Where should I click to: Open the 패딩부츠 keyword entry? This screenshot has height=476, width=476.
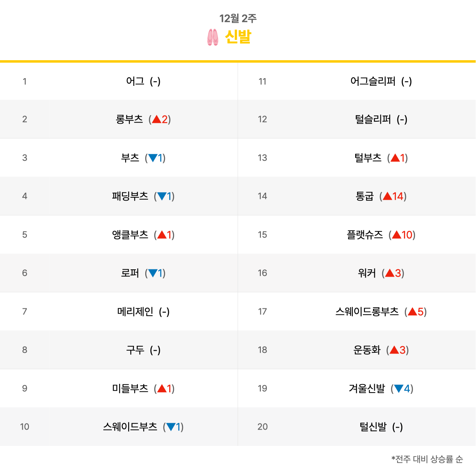[130, 196]
